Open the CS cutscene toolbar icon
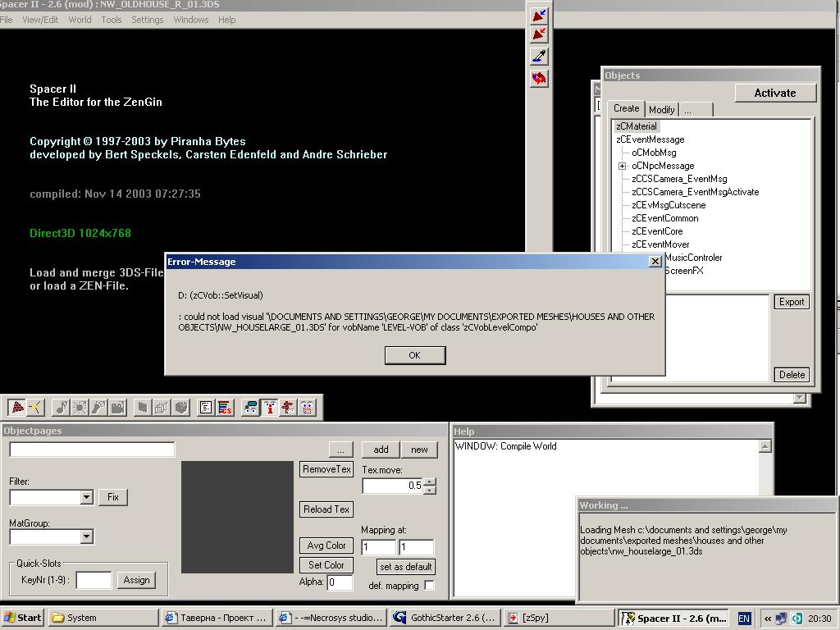Screen dimensions: 840x630 pos(225,408)
